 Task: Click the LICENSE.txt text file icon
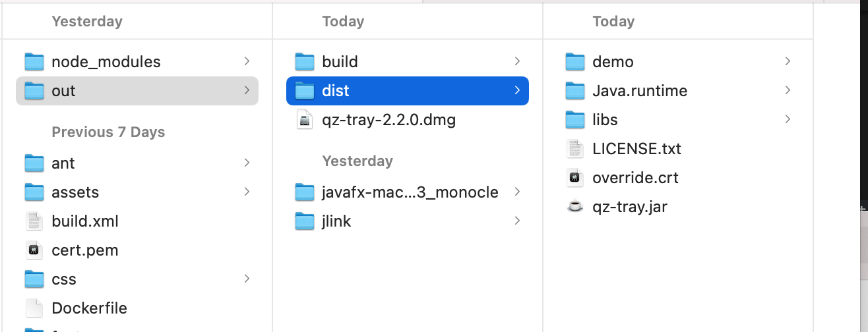575,149
